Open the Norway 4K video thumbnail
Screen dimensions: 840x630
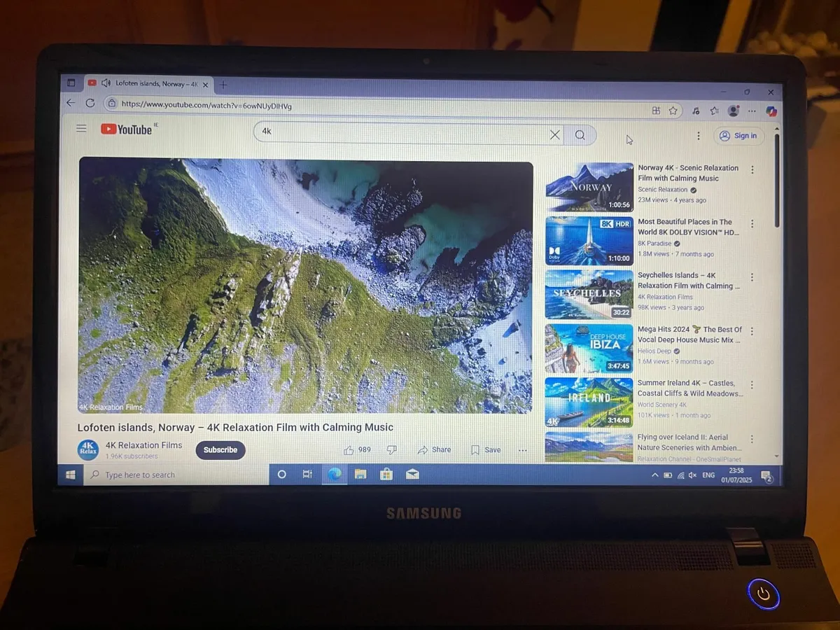click(x=589, y=187)
